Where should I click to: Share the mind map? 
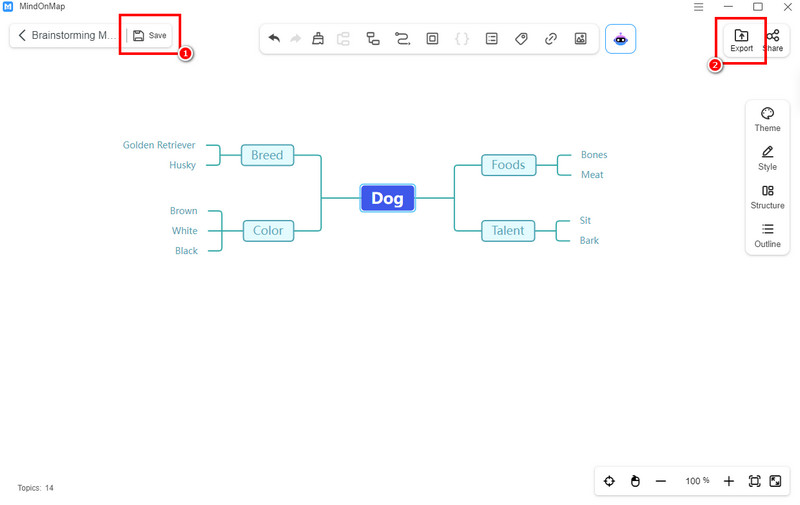(773, 40)
